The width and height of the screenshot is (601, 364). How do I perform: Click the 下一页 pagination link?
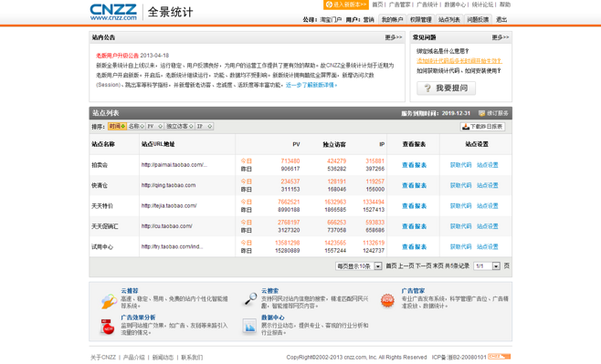click(424, 266)
